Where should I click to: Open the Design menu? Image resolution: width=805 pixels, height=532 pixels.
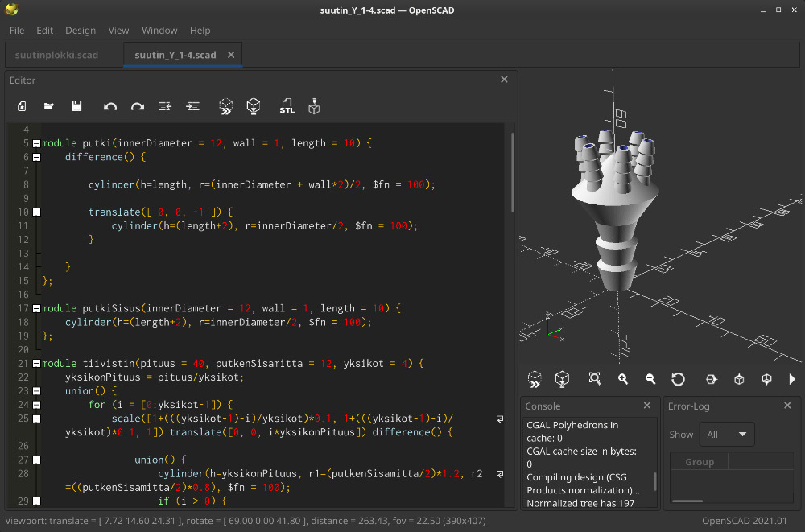tap(80, 30)
